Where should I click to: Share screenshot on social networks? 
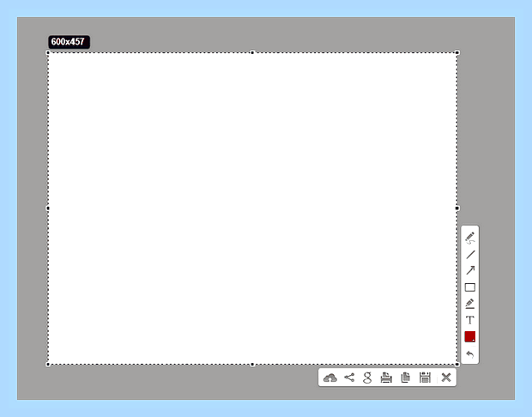click(349, 378)
